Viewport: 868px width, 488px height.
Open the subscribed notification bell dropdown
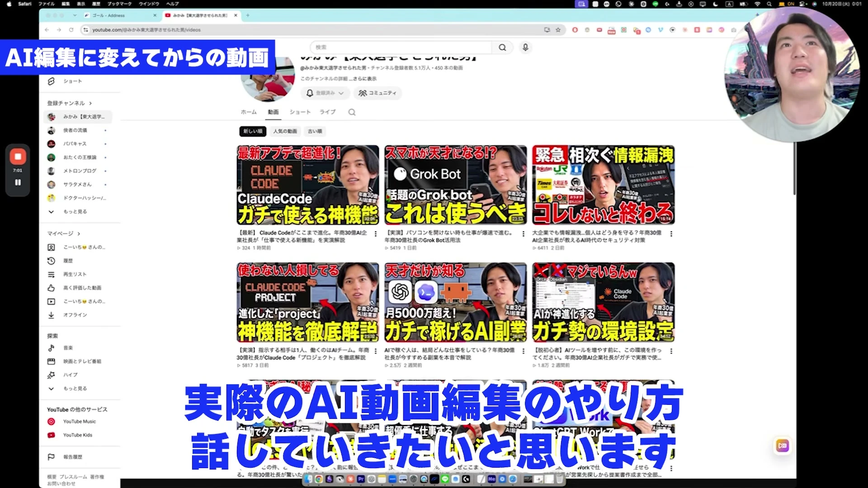point(325,93)
